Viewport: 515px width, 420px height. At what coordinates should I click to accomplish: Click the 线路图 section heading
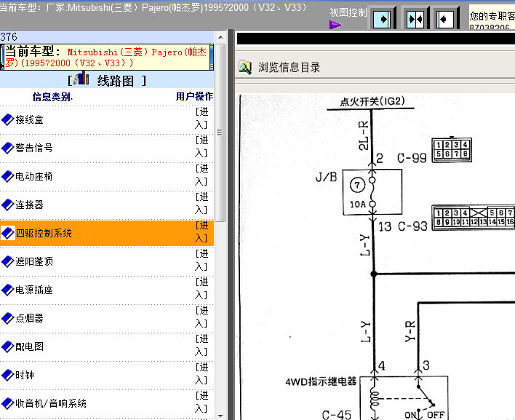point(115,81)
